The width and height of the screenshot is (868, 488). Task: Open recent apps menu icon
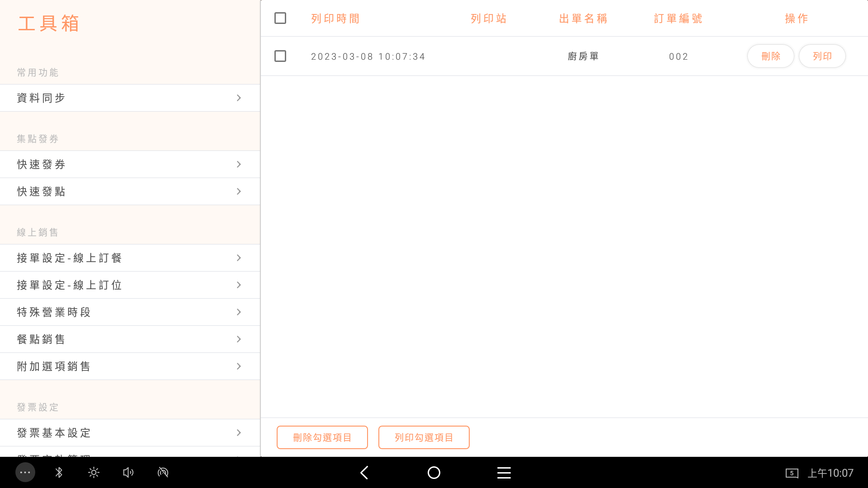(x=504, y=473)
